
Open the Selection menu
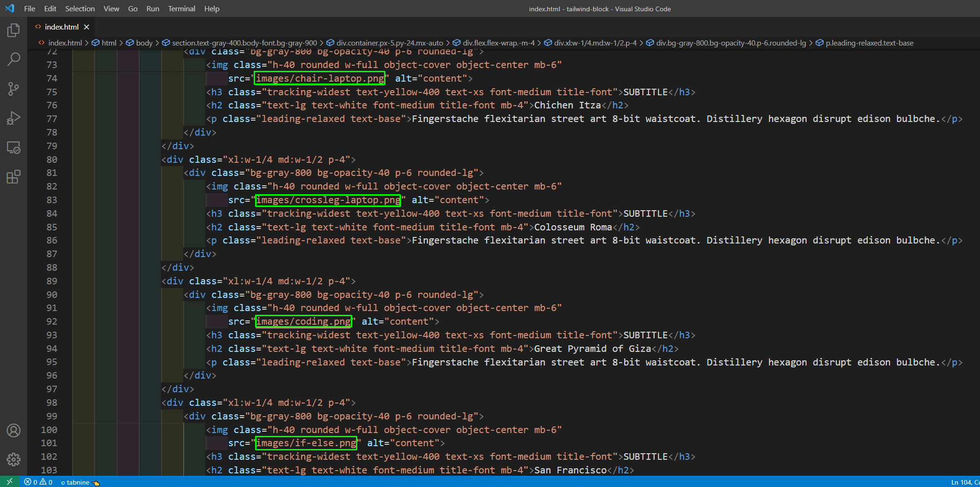coord(80,8)
